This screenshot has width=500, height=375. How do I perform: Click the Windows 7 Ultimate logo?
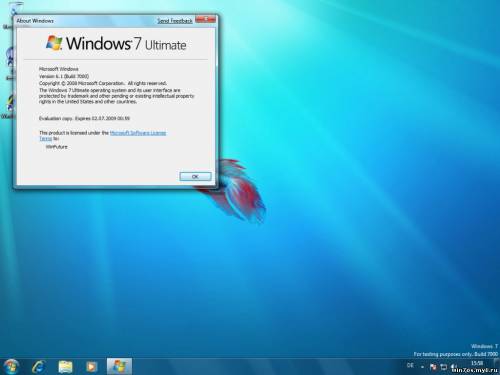tap(116, 43)
